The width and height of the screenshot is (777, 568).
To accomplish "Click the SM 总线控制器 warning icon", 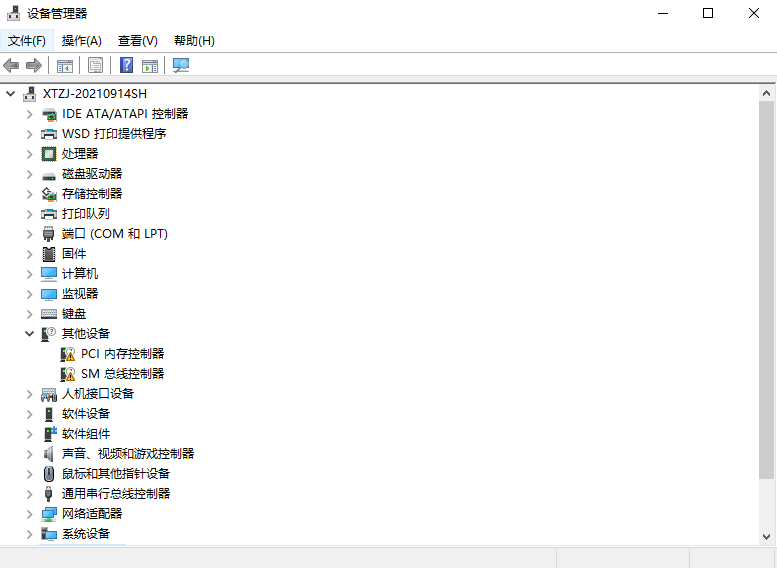I will [68, 374].
